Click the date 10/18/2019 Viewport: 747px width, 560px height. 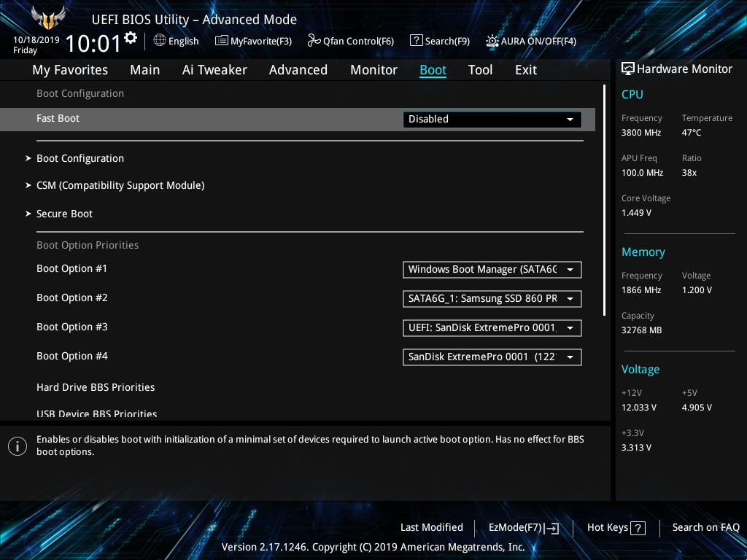click(36, 40)
